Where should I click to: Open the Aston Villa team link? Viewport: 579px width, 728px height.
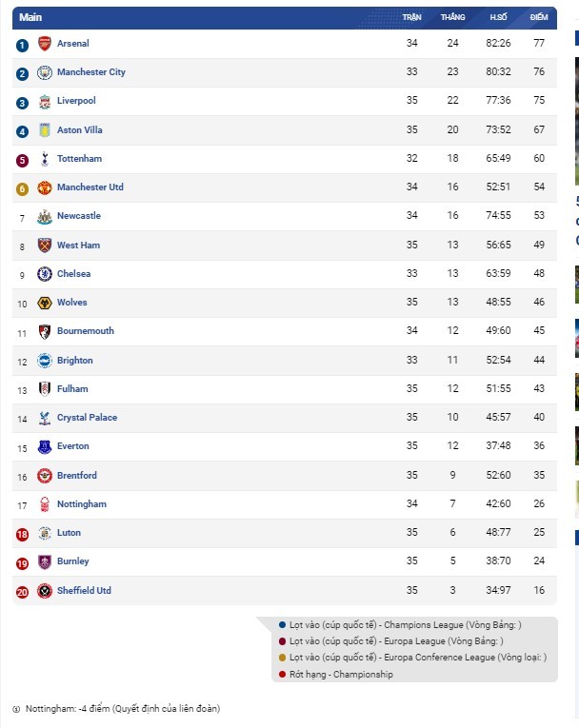click(79, 130)
